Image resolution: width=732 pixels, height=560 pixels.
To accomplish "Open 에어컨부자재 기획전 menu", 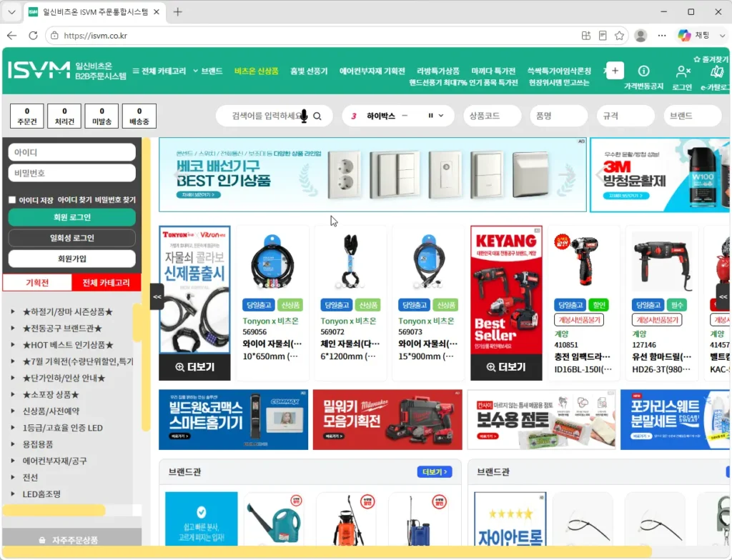I will point(372,71).
